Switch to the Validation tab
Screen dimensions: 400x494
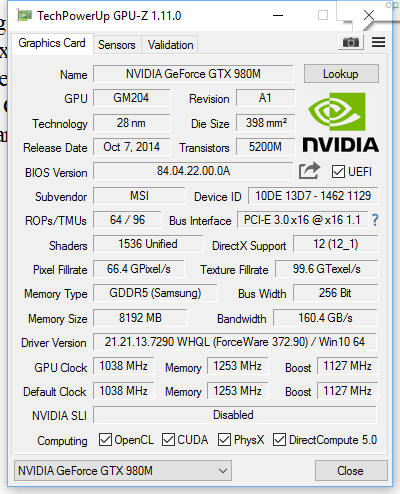tap(170, 45)
